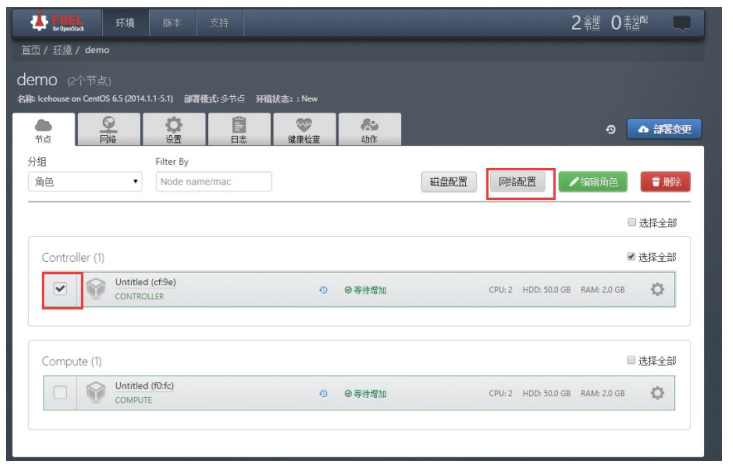Screen dimensions: 733x467
Task: Open the notifications chat bubble icon
Action: 682,22
